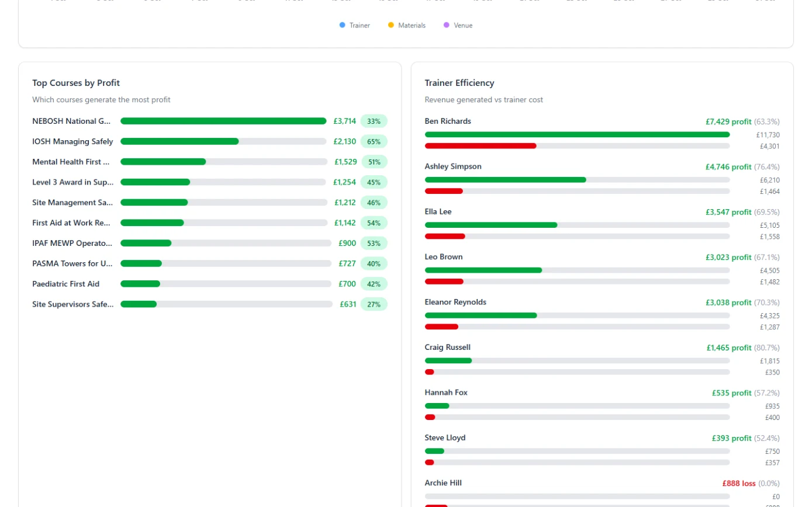Select the Craig Russell trainer name
This screenshot has height=507, width=812.
click(448, 347)
